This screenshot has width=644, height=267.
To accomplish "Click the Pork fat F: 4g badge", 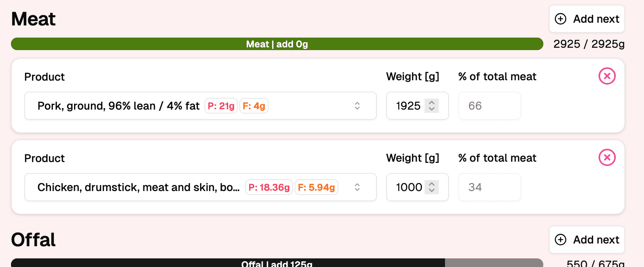I will pyautogui.click(x=254, y=106).
